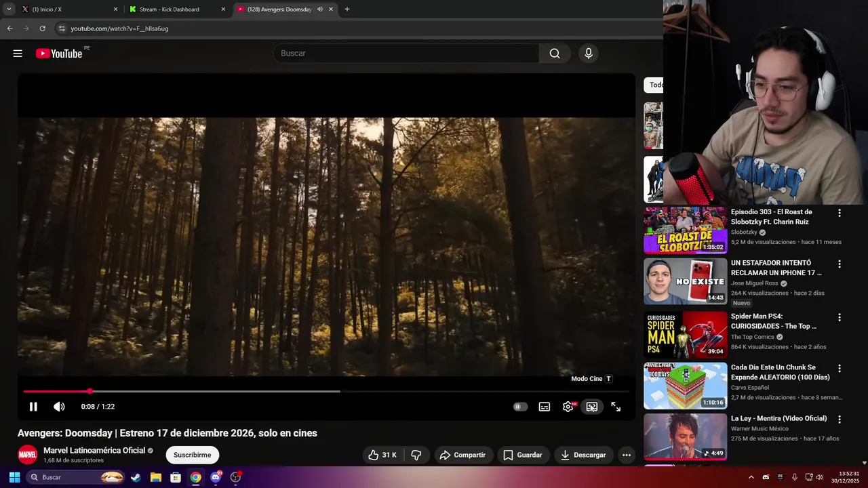The image size is (868, 488).
Task: Turn on subtitles with the captions icon
Action: tap(545, 407)
